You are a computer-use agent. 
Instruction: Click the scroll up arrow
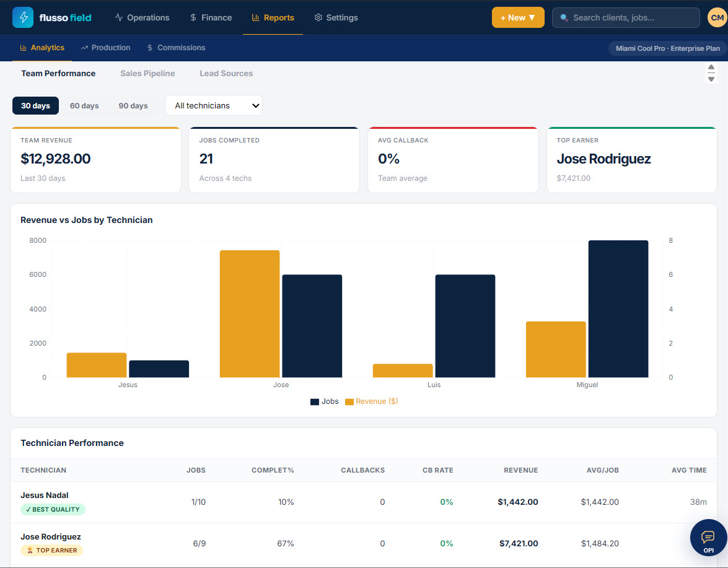pos(711,68)
